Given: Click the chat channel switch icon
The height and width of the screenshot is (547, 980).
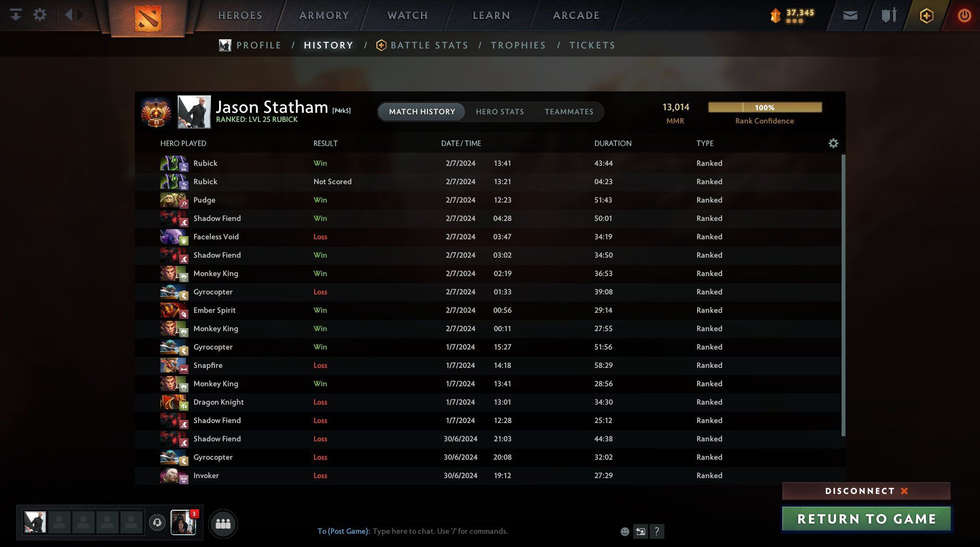Looking at the screenshot, I should (x=640, y=532).
